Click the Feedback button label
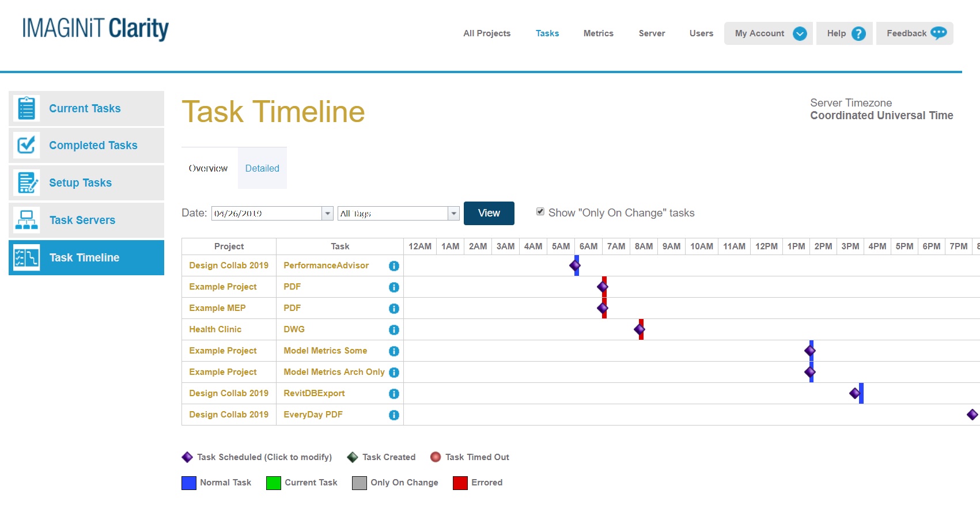Viewport: 980px width, 505px height. click(906, 33)
